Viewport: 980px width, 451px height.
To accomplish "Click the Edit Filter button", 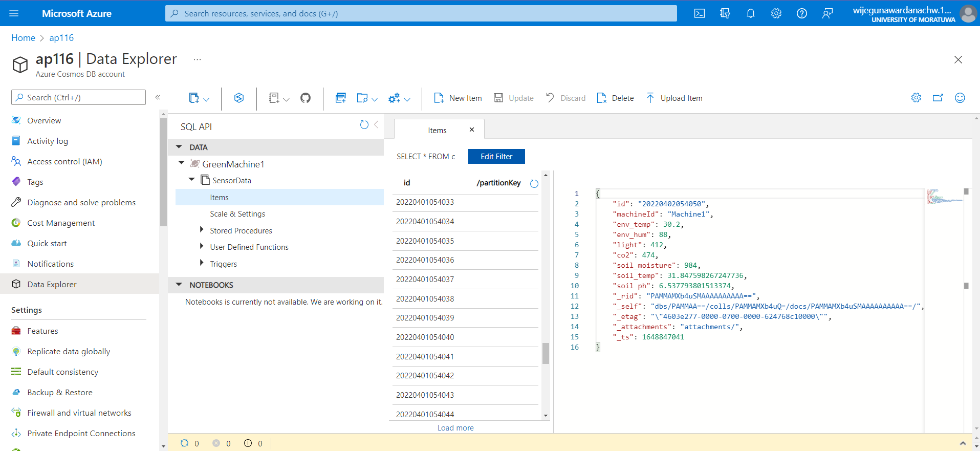I will tap(496, 157).
